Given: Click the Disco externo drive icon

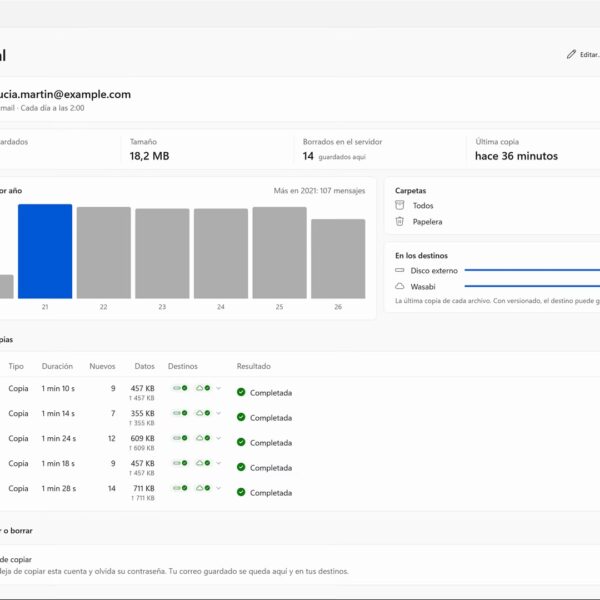Looking at the screenshot, I should pos(399,270).
